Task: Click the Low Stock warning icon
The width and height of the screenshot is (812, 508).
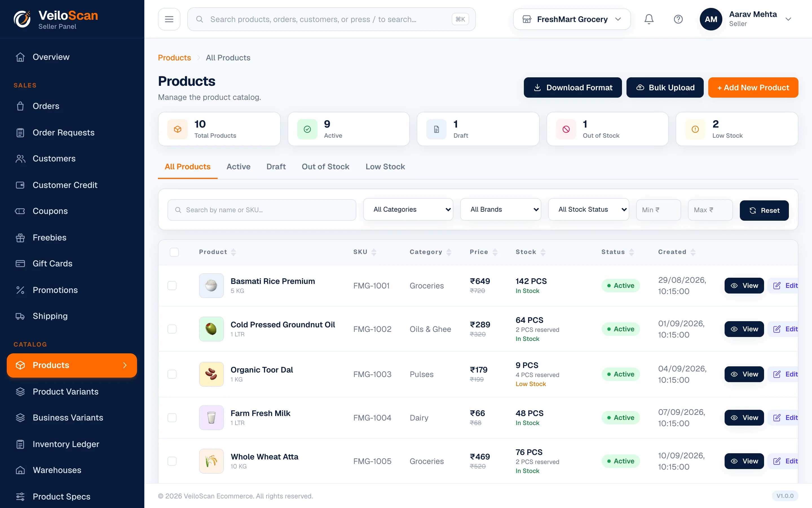Action: 695,129
